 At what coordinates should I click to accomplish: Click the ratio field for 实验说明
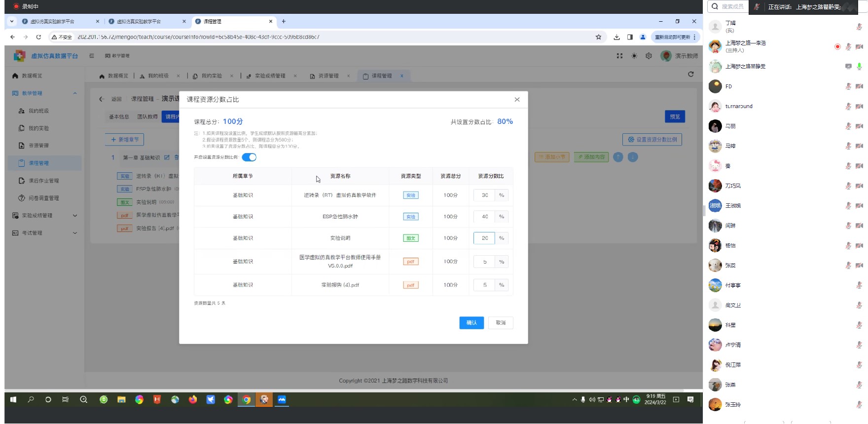coord(484,238)
